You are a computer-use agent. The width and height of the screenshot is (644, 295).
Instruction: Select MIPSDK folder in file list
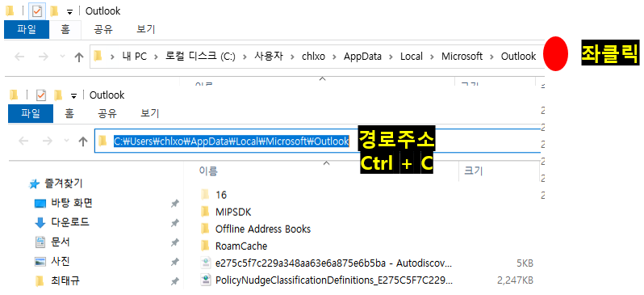point(233,213)
